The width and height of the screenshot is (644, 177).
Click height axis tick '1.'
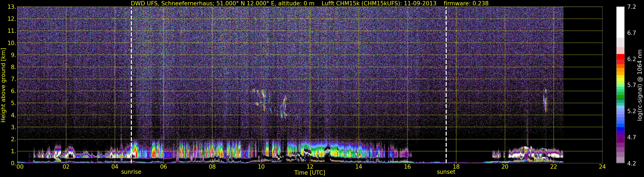click(13, 151)
